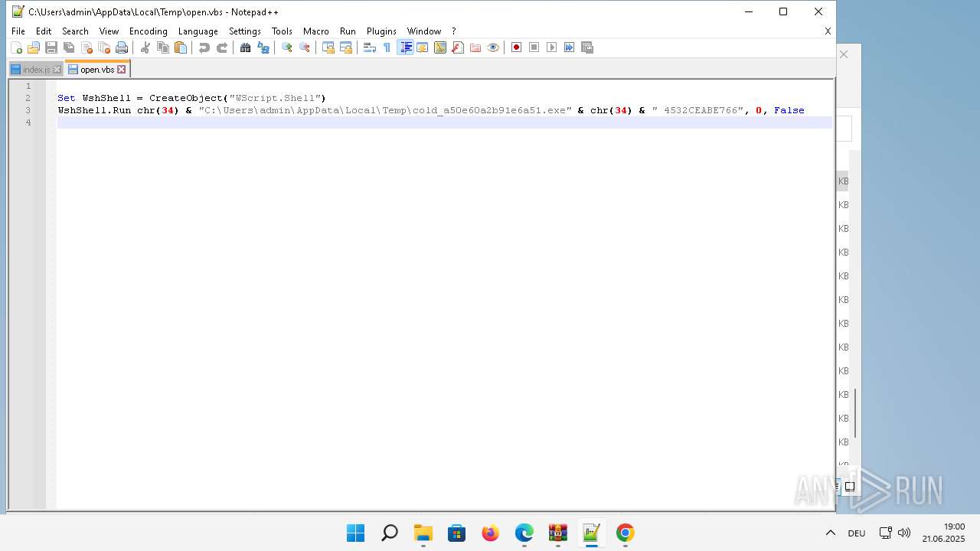980x551 pixels.
Task: Open the Replace dialog icon
Action: (263, 47)
